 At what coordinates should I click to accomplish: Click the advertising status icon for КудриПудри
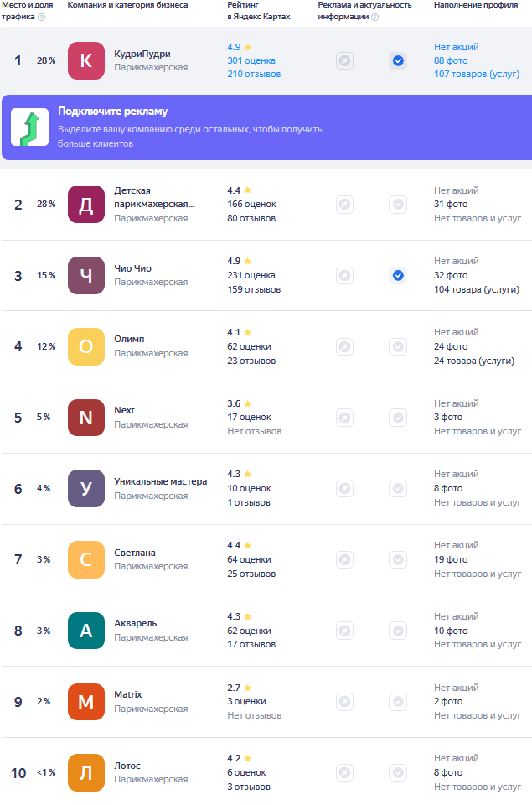click(x=344, y=61)
